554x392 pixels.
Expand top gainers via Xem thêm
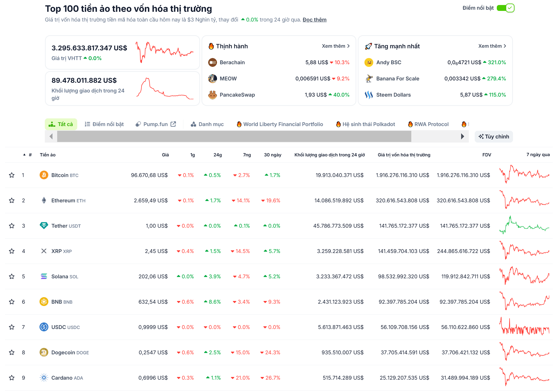pos(492,46)
